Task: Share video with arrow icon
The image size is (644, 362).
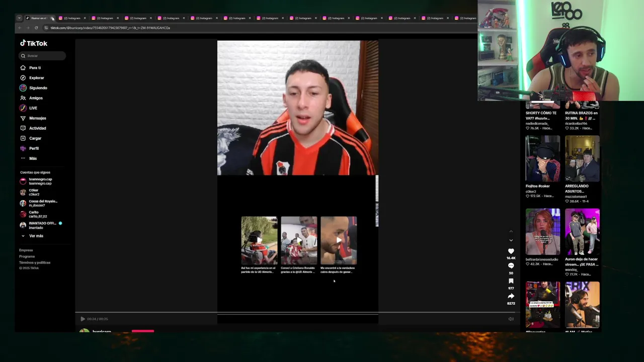Action: click(511, 296)
